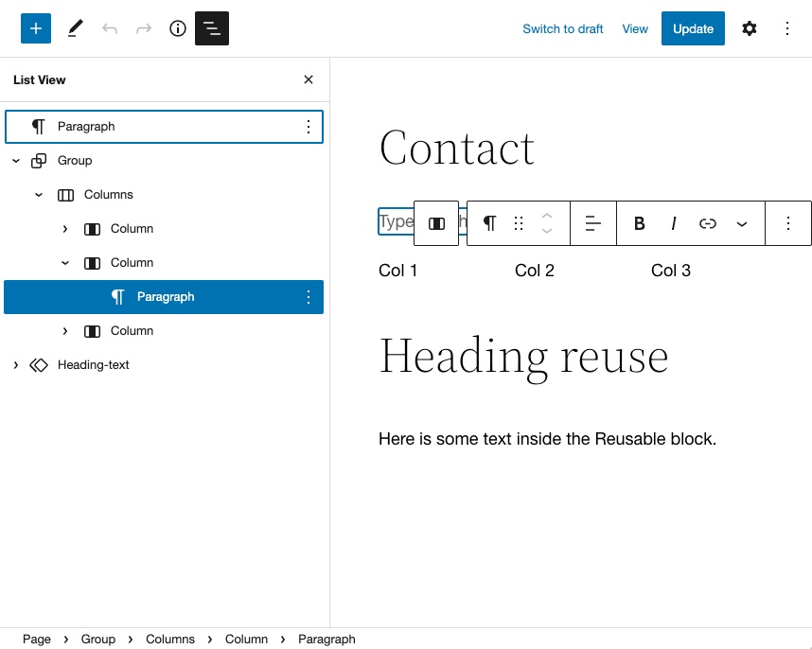The width and height of the screenshot is (812, 649).
Task: Open the link icon in the block toolbar
Action: pyautogui.click(x=707, y=223)
